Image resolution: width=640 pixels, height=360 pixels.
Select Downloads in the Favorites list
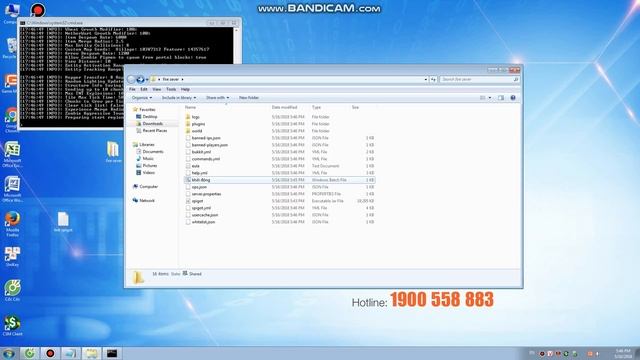pos(152,124)
